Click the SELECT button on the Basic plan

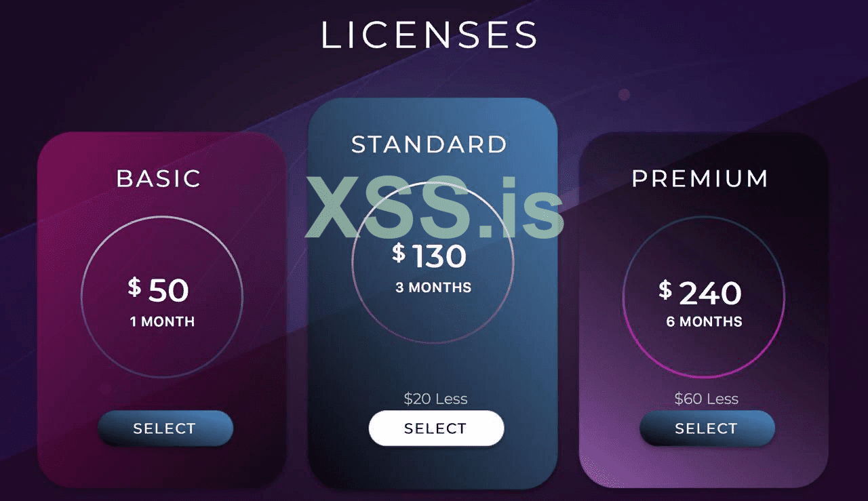[x=165, y=428]
